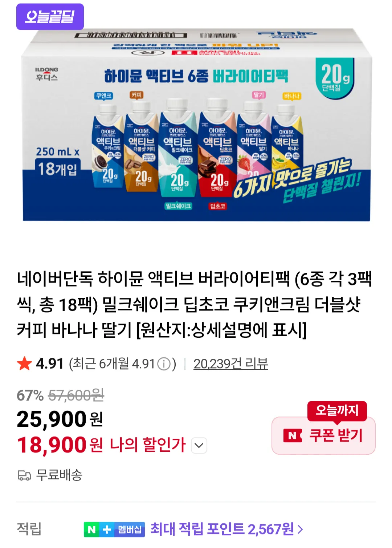Click the 18,900원 discounted price
The height and width of the screenshot is (548, 392).
60,445
